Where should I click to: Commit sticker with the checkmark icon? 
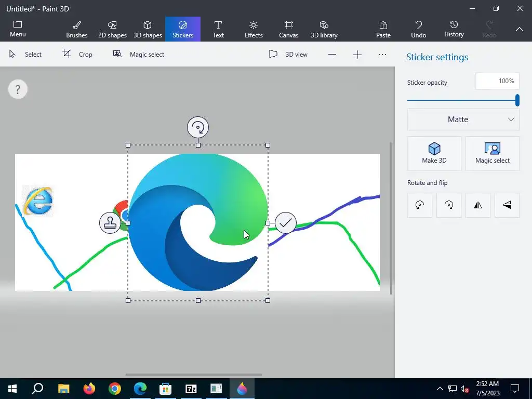pos(286,223)
